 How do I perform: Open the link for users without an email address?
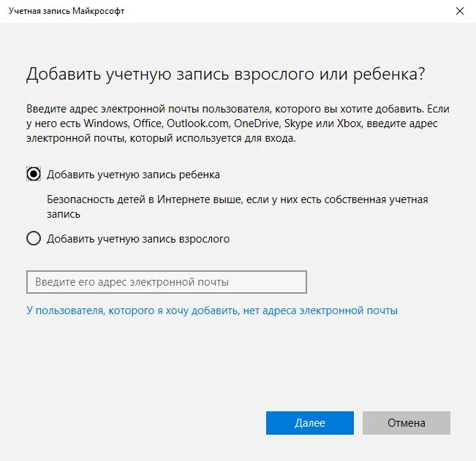tap(212, 310)
